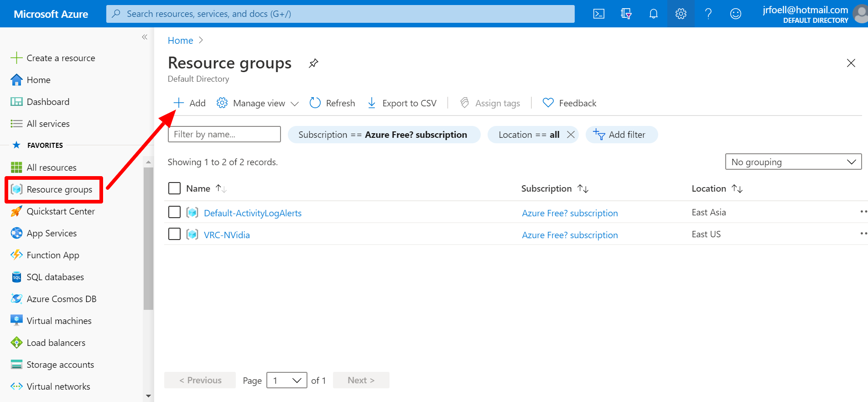
Task: Click sidebar scrollbar down arrow
Action: click(148, 396)
